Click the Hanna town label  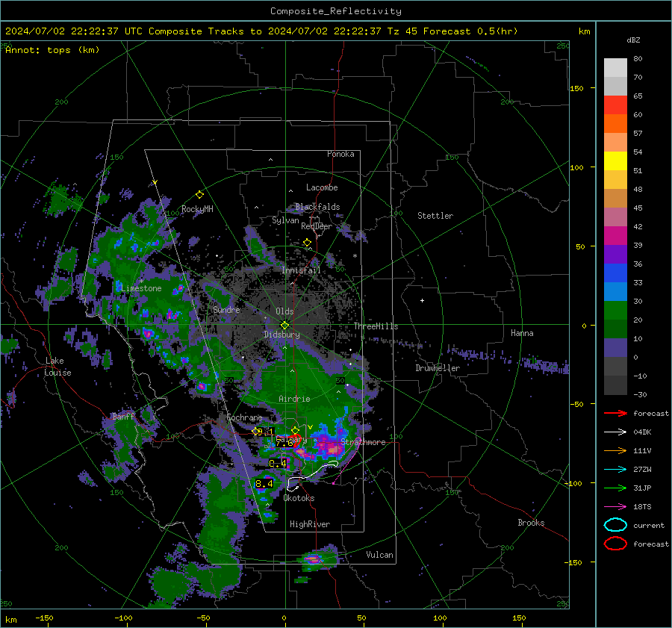(x=522, y=333)
